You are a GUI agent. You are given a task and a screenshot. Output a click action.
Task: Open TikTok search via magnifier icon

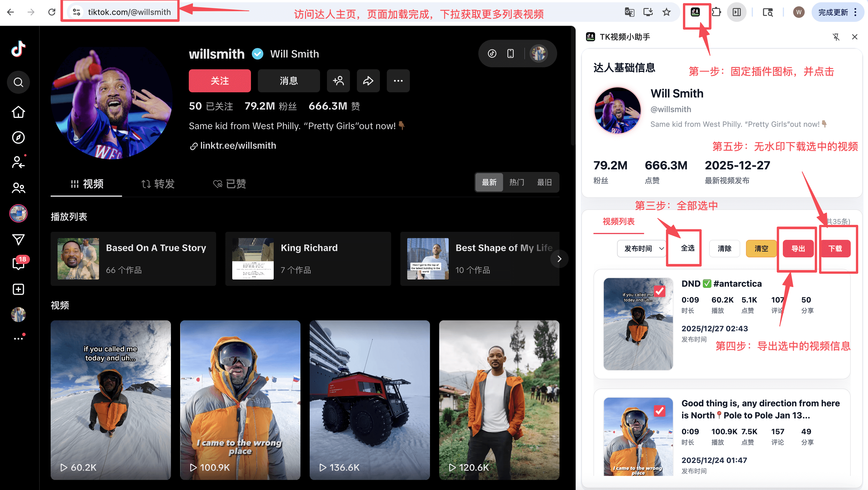click(18, 82)
